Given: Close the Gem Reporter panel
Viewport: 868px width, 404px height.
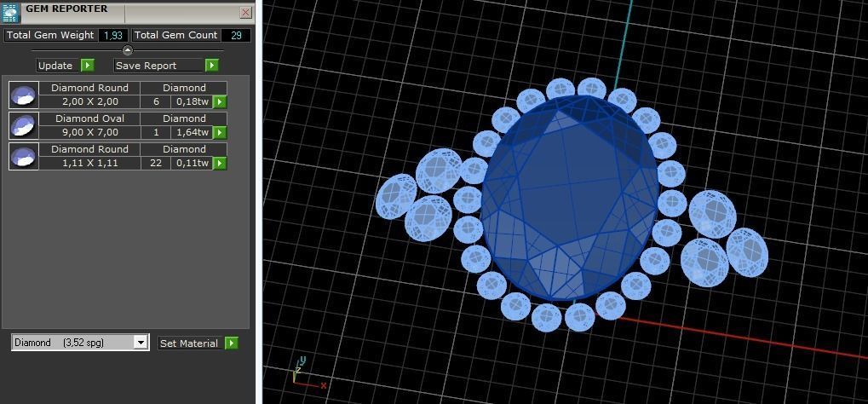Looking at the screenshot, I should [246, 12].
